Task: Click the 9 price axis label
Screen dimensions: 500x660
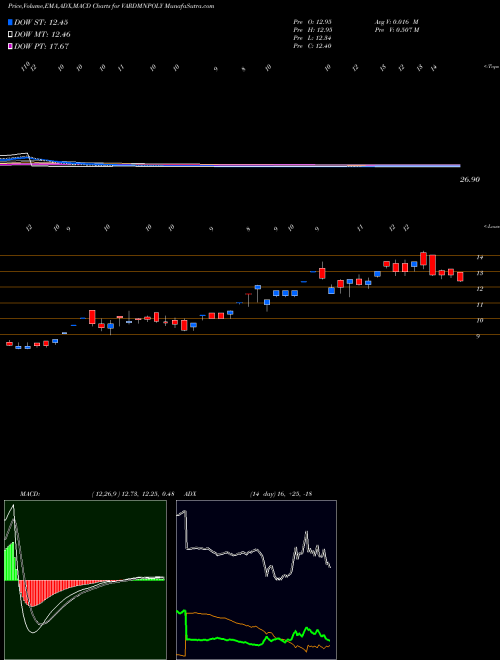Action: click(x=478, y=337)
